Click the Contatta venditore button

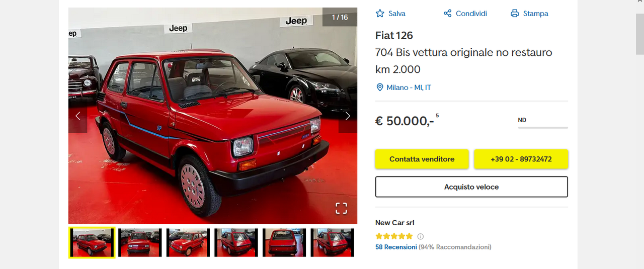(x=422, y=159)
